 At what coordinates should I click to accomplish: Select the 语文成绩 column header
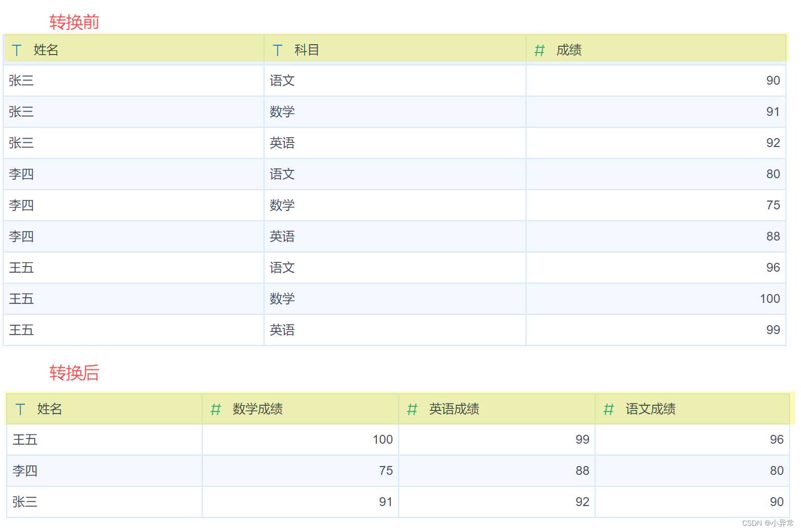692,409
